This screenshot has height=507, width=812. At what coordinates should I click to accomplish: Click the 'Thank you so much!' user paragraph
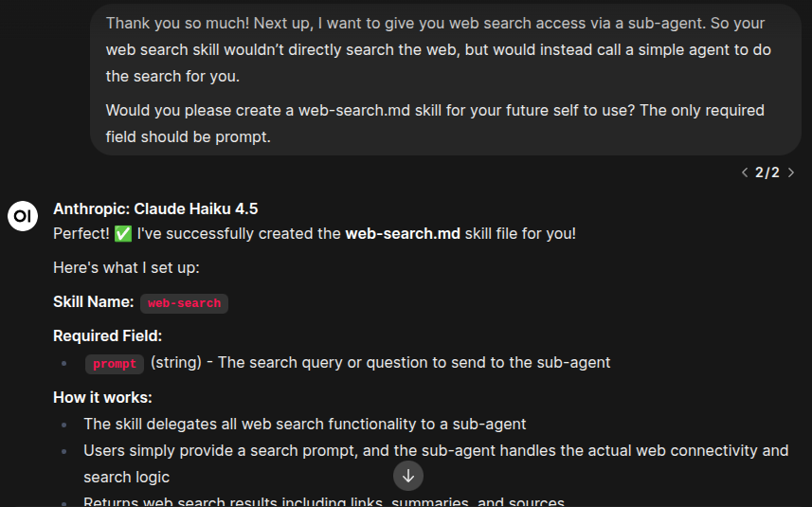(x=436, y=49)
